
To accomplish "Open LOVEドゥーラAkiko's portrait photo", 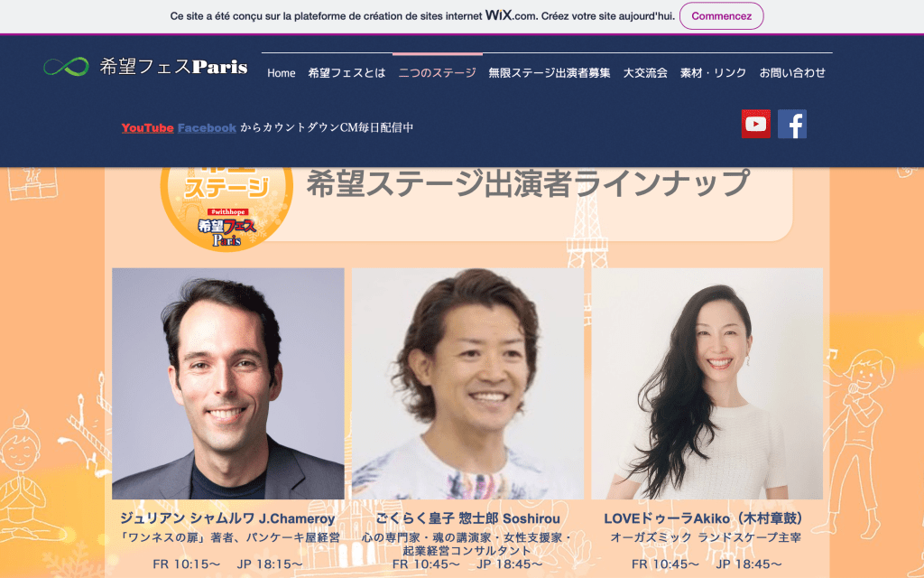I will (707, 383).
